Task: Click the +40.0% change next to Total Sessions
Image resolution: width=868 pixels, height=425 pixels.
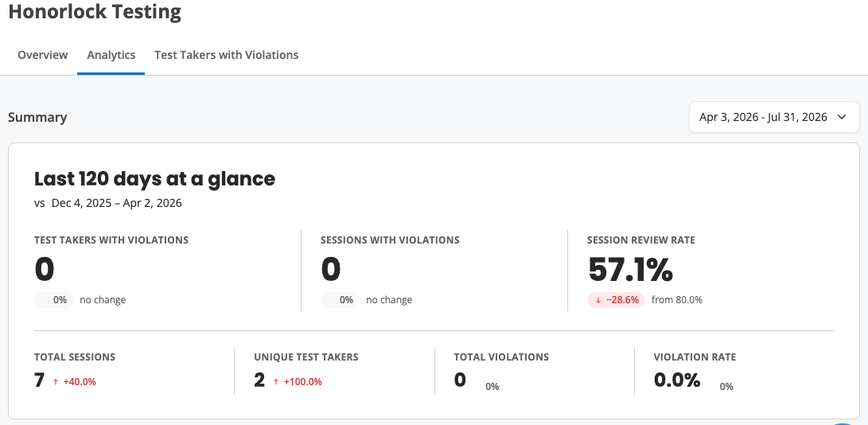Action: [80, 382]
